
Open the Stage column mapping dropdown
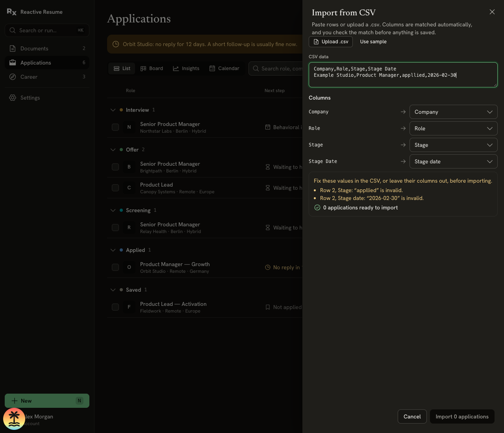coord(454,145)
